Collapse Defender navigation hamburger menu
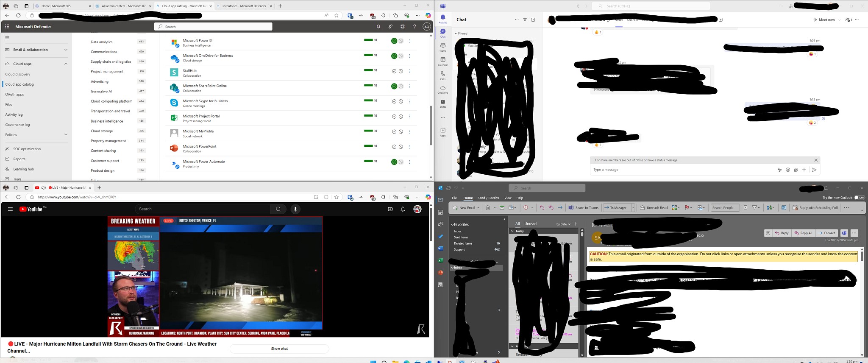Image resolution: width=868 pixels, height=363 pixels. click(7, 38)
